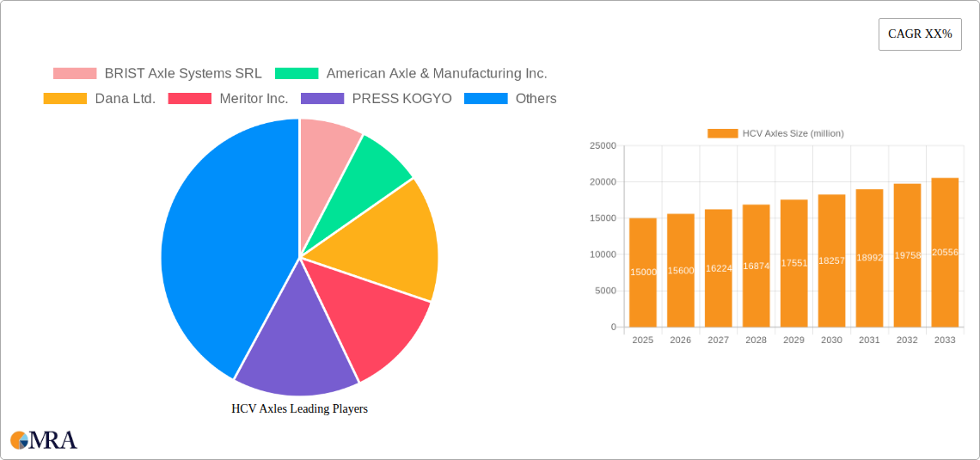Click the 2032 bar showing 19758
Screen dimensions: 980x460
(907, 255)
